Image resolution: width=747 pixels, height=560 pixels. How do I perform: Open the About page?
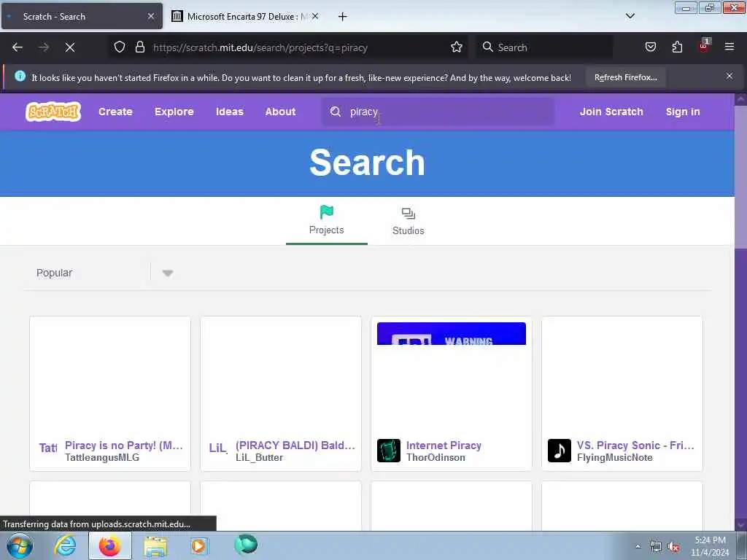point(281,112)
